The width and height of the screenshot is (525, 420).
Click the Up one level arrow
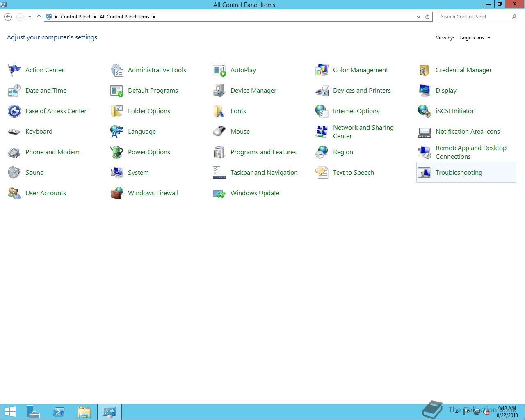[x=39, y=17]
